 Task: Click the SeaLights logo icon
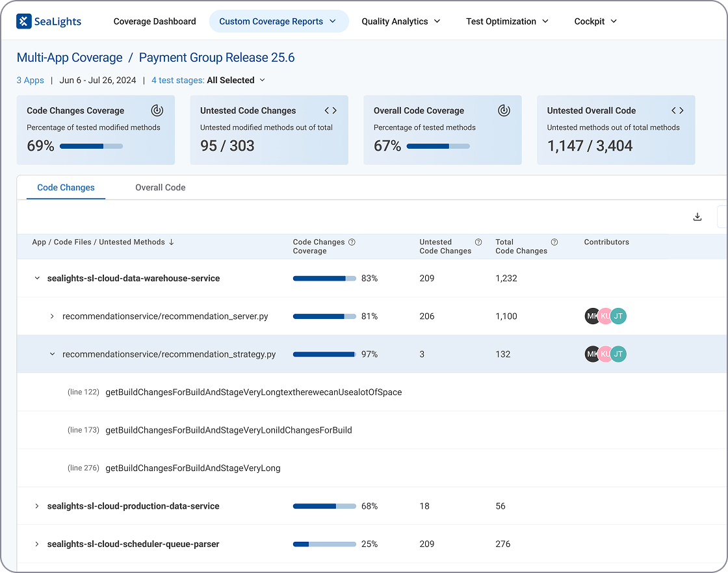(23, 21)
